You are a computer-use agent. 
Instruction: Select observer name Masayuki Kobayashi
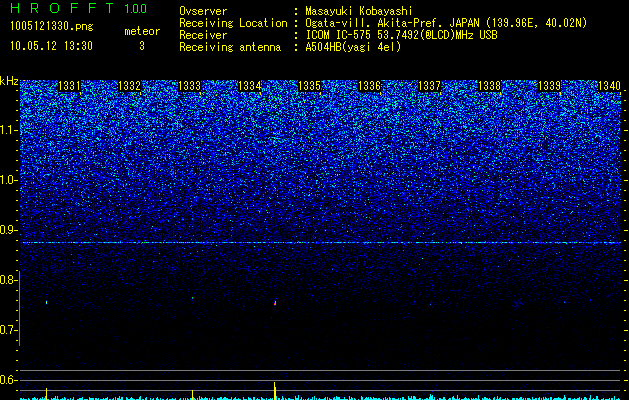point(359,11)
